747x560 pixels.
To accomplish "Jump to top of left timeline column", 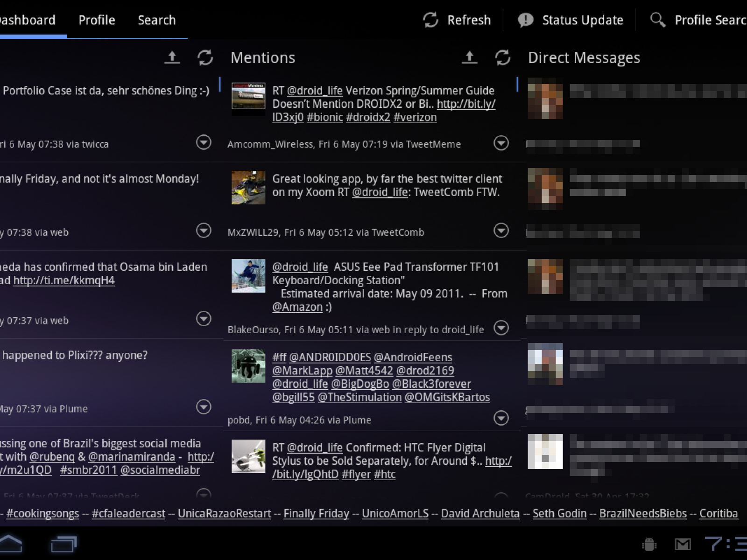I will (172, 57).
